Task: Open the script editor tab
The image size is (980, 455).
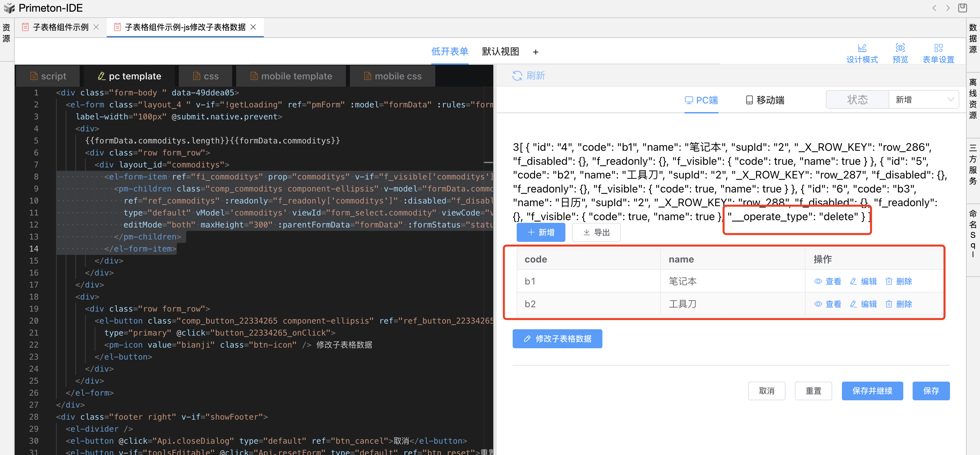Action: 48,76
